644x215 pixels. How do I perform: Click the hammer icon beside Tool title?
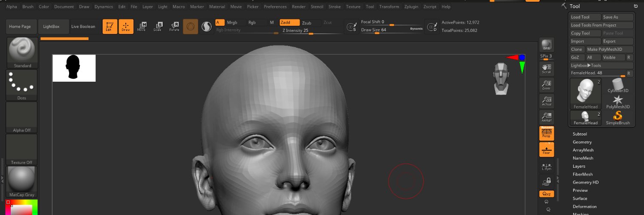[564, 6]
